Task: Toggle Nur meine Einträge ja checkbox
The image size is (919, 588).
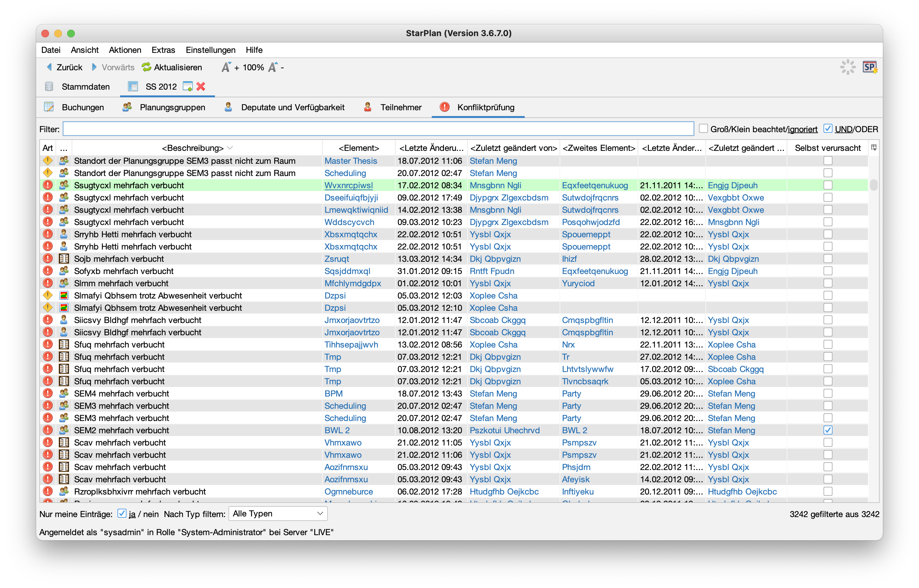Action: click(122, 514)
